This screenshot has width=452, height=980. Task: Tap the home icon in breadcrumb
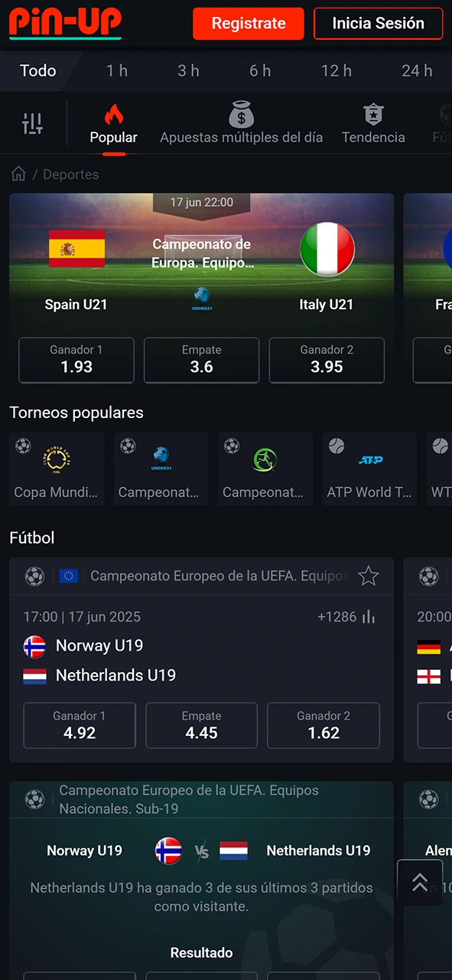(x=18, y=174)
